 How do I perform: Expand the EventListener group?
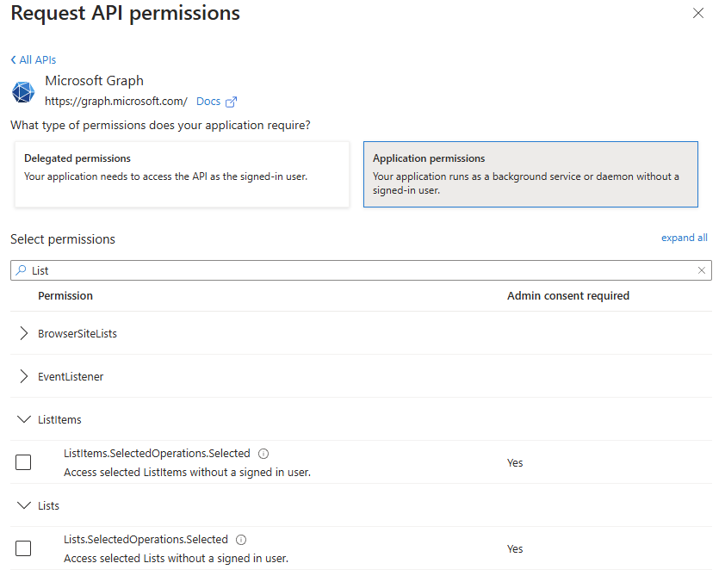[23, 376]
